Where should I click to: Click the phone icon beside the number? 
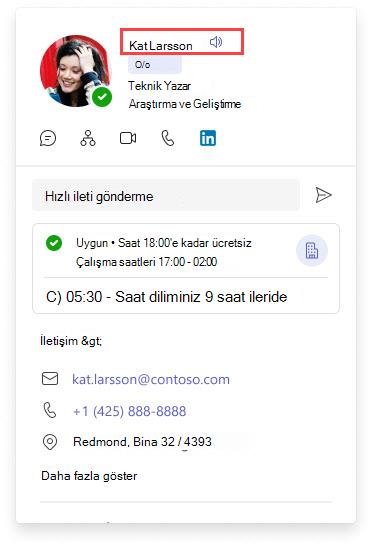[x=50, y=410]
